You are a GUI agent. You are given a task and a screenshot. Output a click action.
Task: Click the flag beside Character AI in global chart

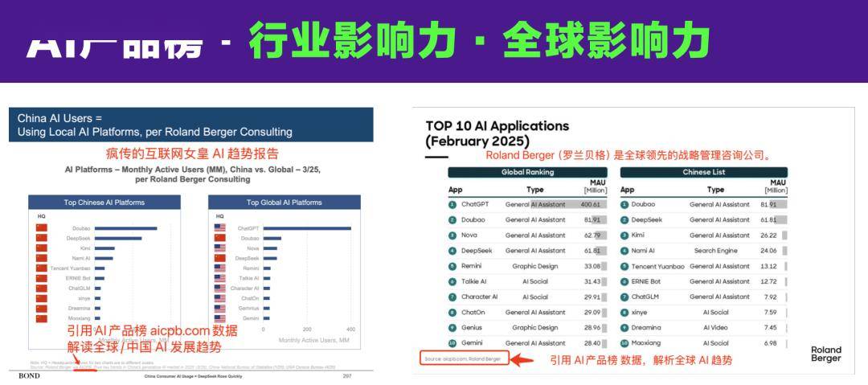point(219,288)
